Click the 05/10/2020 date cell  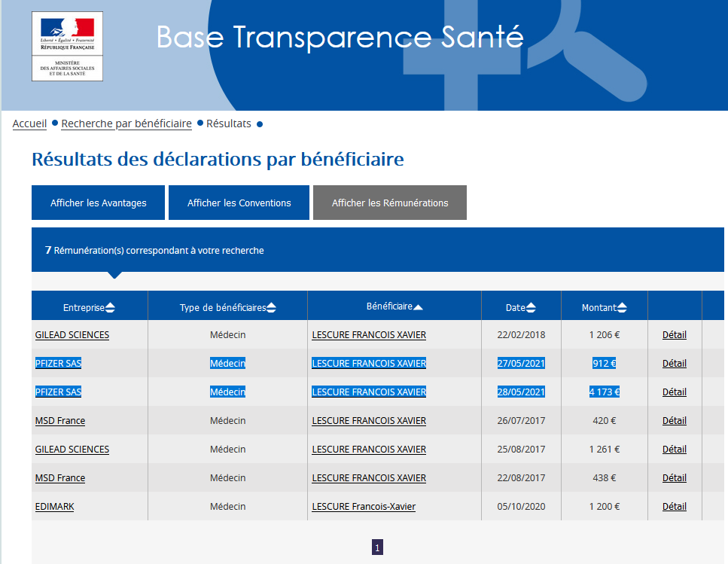coord(521,507)
